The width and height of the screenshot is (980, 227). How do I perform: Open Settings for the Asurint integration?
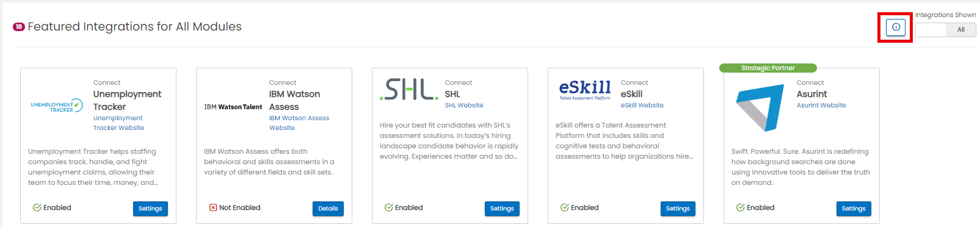[x=854, y=209]
